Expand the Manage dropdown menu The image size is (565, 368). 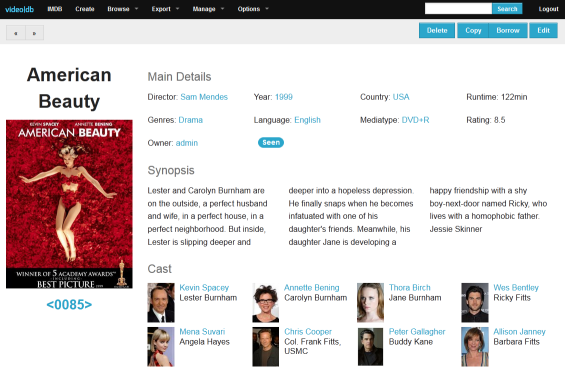208,9
